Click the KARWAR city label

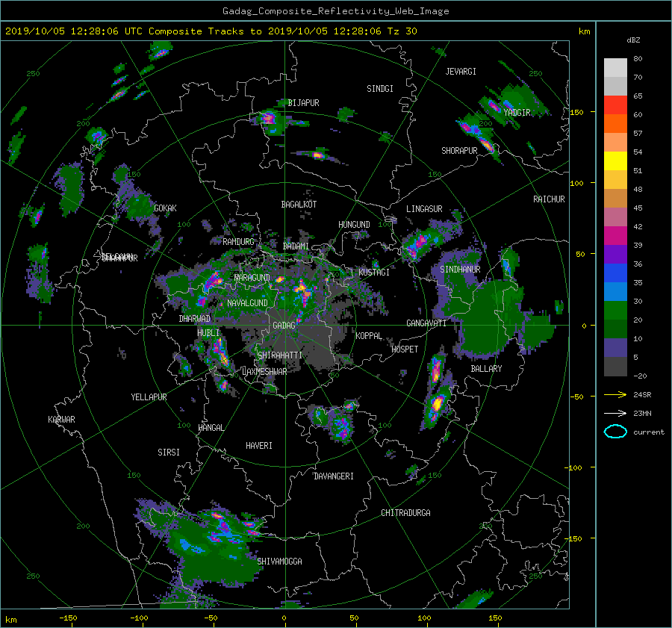[x=61, y=420]
